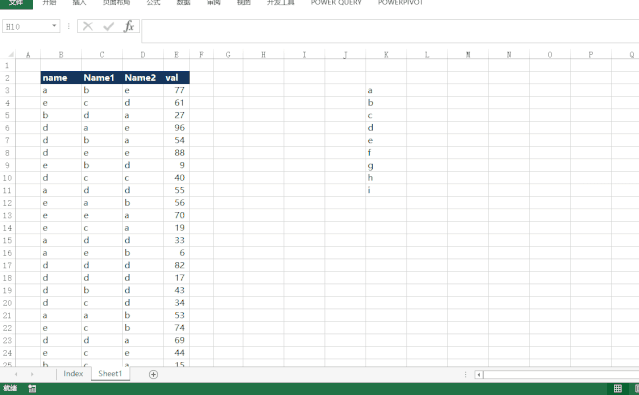Click the Insert Function fx icon
This screenshot has width=639, height=395.
click(129, 26)
